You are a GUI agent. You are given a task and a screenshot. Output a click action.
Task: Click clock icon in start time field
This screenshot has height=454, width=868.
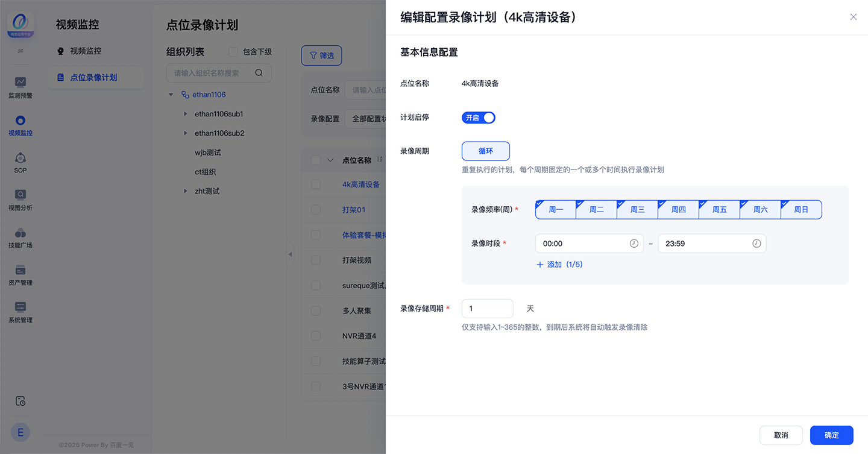point(634,244)
